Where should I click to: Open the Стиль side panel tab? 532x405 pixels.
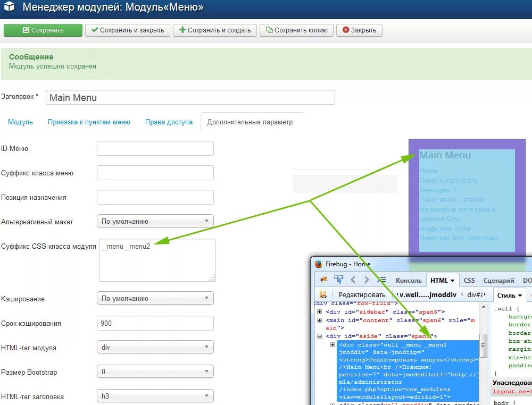coord(509,296)
